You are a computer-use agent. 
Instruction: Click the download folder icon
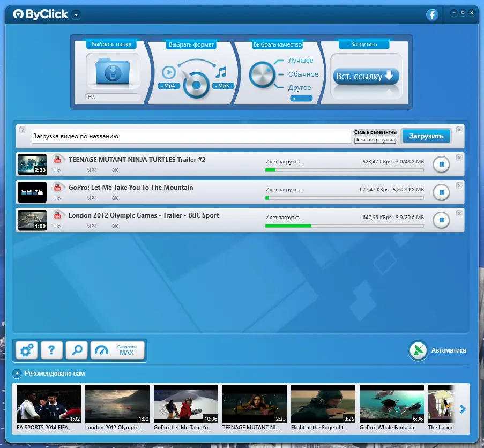coord(113,72)
